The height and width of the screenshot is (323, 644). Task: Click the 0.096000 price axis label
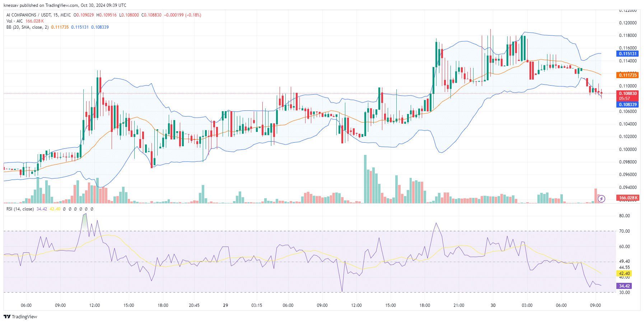(628, 175)
